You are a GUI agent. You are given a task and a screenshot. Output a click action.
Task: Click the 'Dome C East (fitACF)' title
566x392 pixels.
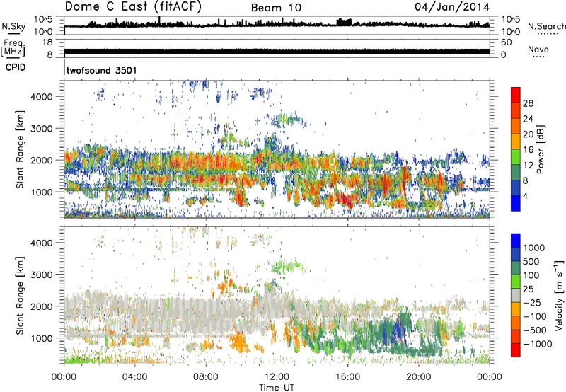click(x=133, y=7)
